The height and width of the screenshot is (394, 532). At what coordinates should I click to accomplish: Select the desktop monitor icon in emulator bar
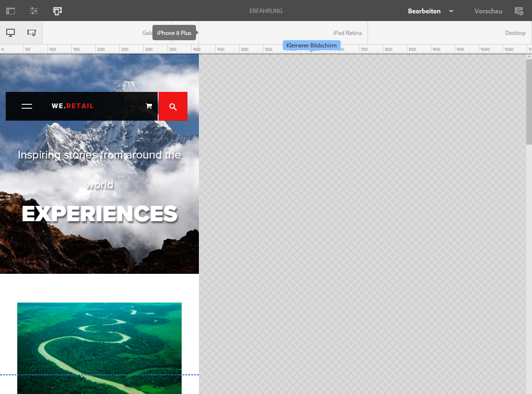click(12, 32)
